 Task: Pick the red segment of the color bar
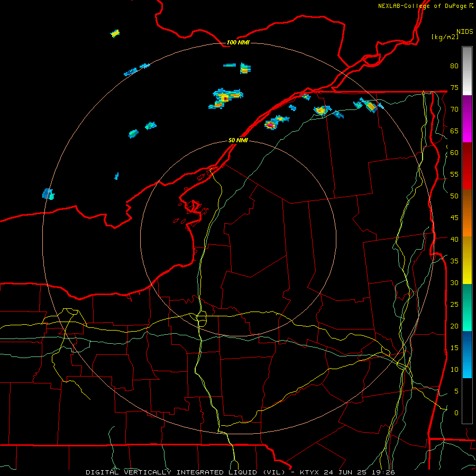pos(467,166)
